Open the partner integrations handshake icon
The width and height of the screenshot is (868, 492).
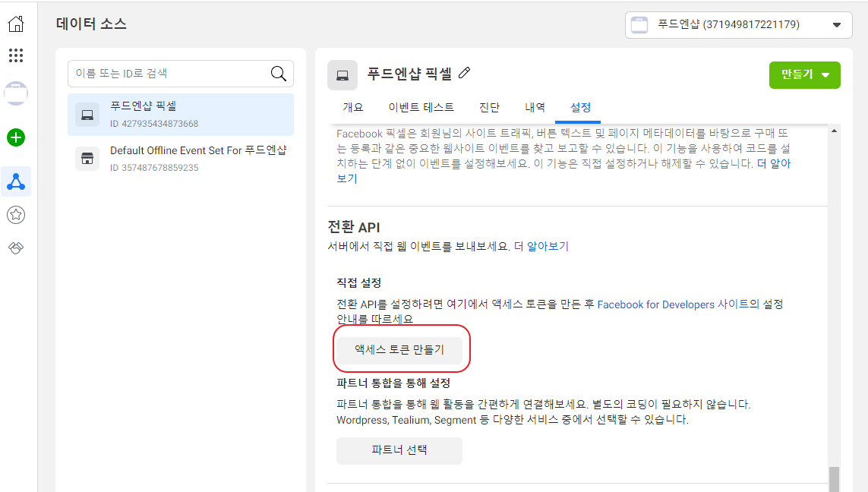pyautogui.click(x=16, y=248)
